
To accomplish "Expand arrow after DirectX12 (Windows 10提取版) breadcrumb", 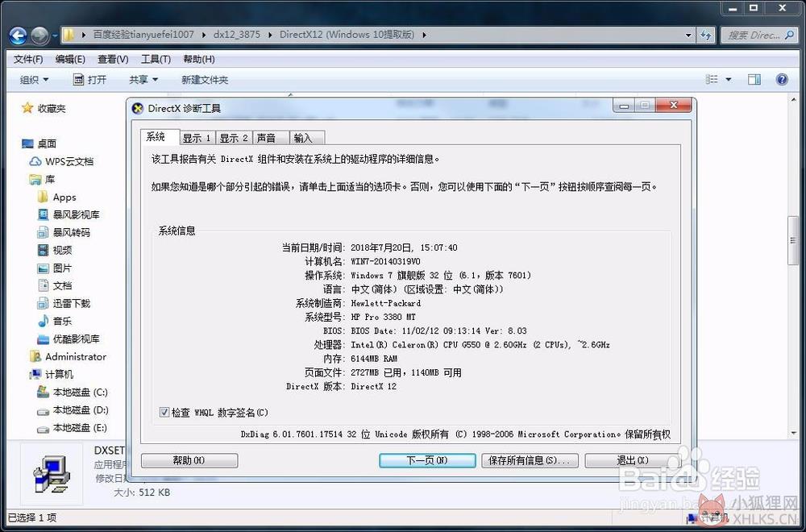I will pyautogui.click(x=424, y=35).
